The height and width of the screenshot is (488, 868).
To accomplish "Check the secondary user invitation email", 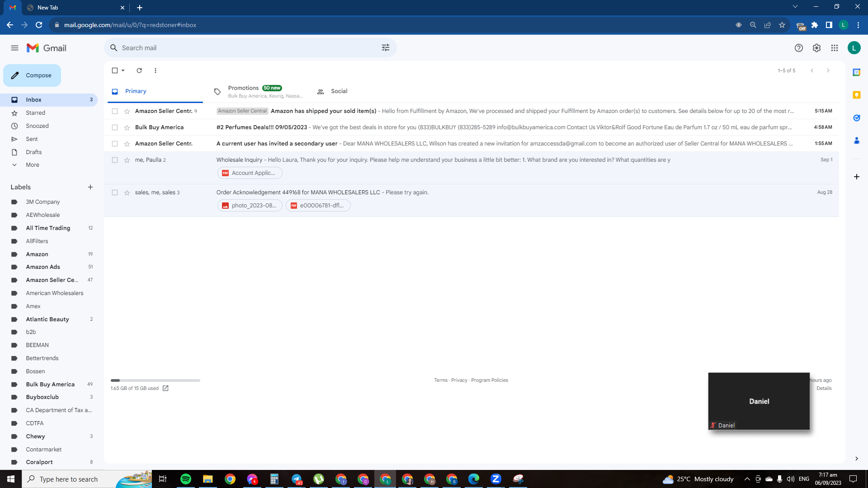I will 115,144.
